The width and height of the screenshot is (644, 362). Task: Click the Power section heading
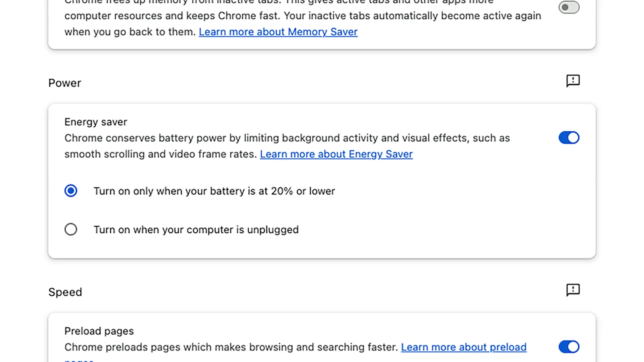tap(65, 83)
